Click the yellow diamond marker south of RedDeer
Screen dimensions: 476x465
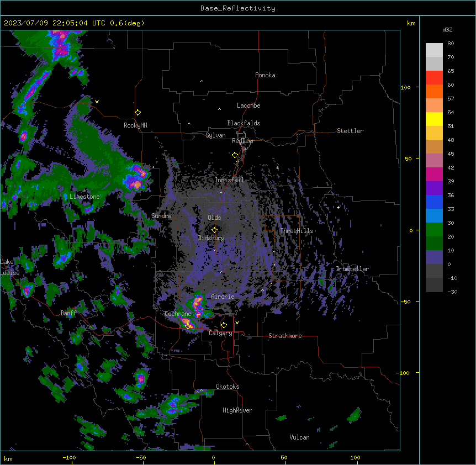click(235, 155)
